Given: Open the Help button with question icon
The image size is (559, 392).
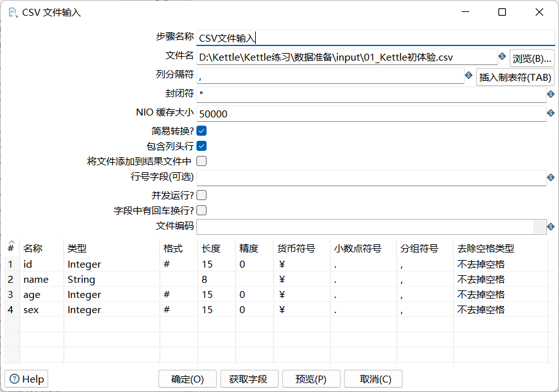Looking at the screenshot, I should 27,379.
